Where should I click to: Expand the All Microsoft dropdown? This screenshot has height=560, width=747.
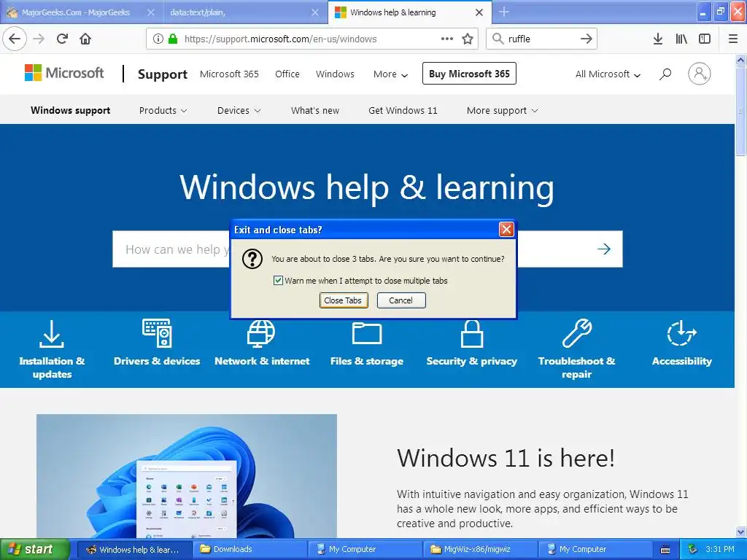click(x=608, y=74)
